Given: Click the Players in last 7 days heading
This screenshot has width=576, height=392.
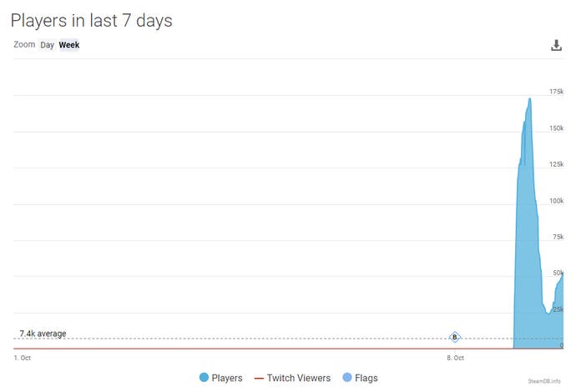Looking at the screenshot, I should [92, 21].
